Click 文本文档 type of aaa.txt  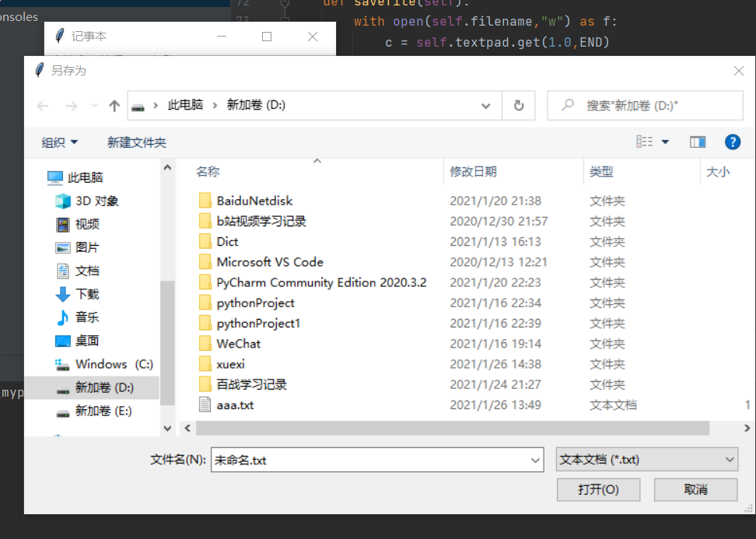click(614, 405)
